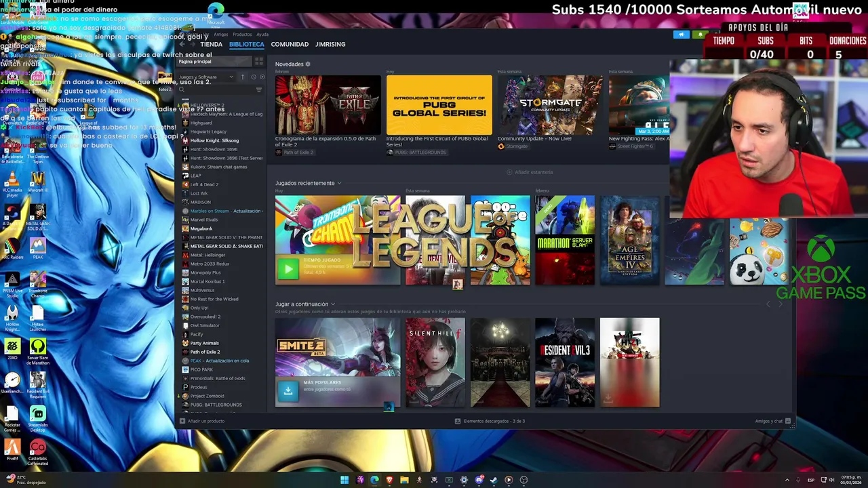Select Party Animals in the library list
868x488 pixels.
click(x=204, y=343)
